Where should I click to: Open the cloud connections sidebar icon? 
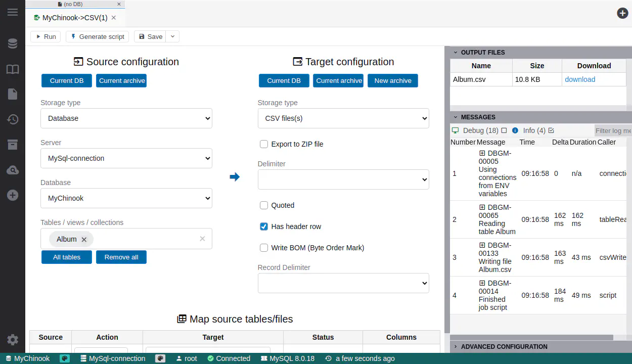click(x=13, y=170)
